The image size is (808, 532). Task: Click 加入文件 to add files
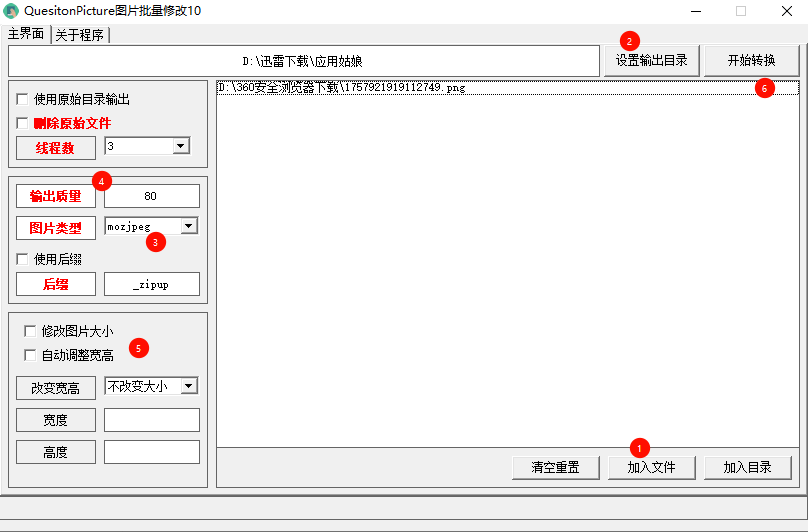651,467
